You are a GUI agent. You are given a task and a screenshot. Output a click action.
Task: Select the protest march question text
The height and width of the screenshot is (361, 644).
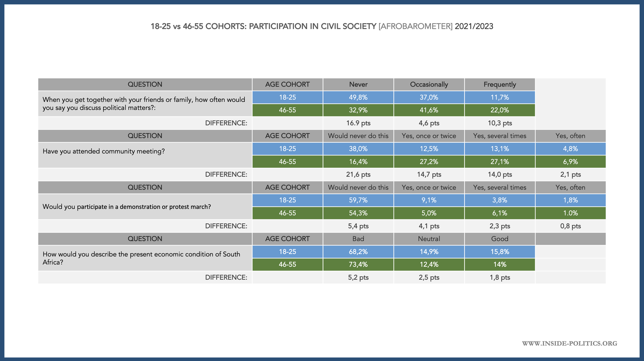[127, 207]
